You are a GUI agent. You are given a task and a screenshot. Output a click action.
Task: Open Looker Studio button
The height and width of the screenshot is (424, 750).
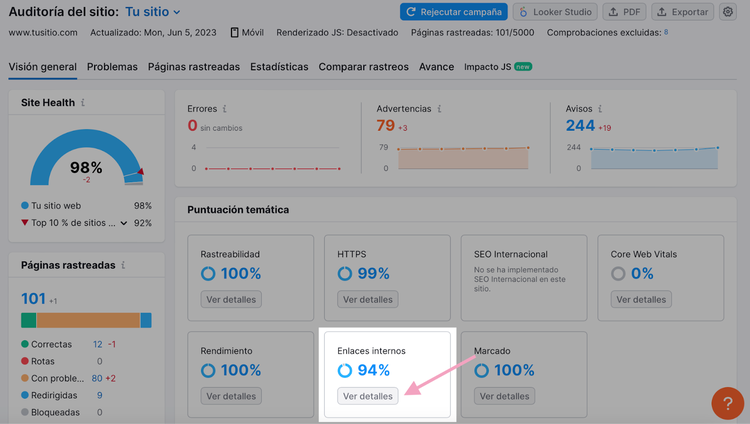point(555,12)
